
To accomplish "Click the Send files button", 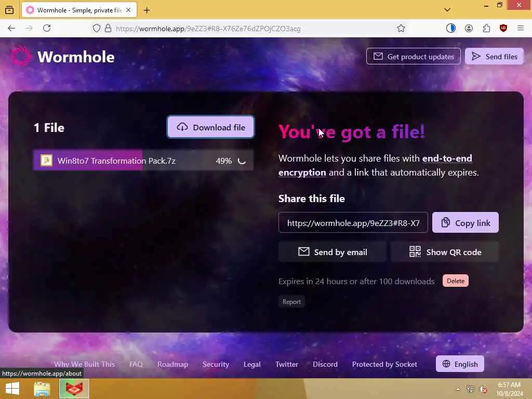I will (495, 56).
